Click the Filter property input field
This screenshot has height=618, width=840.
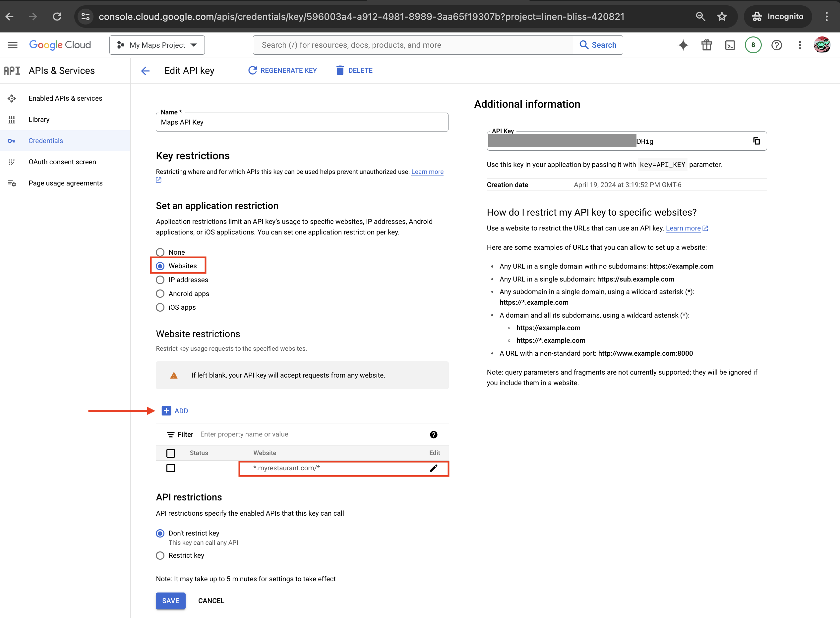[262, 434]
